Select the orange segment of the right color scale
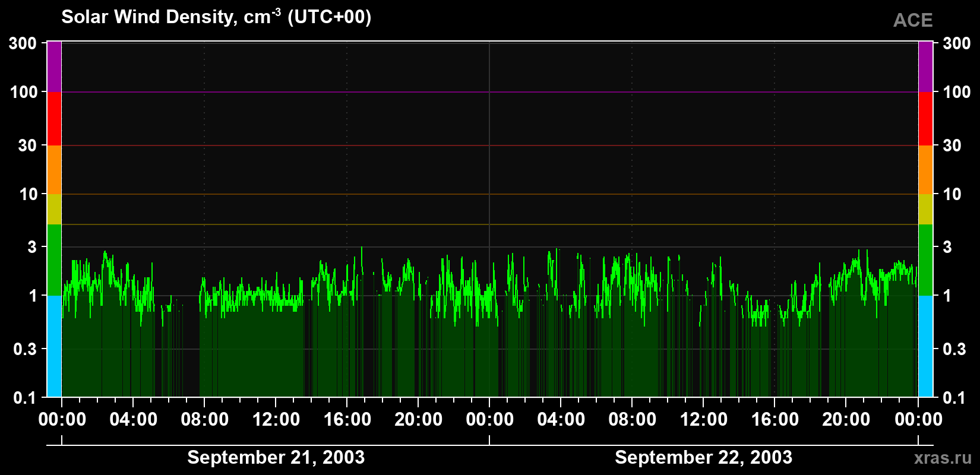Screen dimensions: 980x475 (926, 170)
